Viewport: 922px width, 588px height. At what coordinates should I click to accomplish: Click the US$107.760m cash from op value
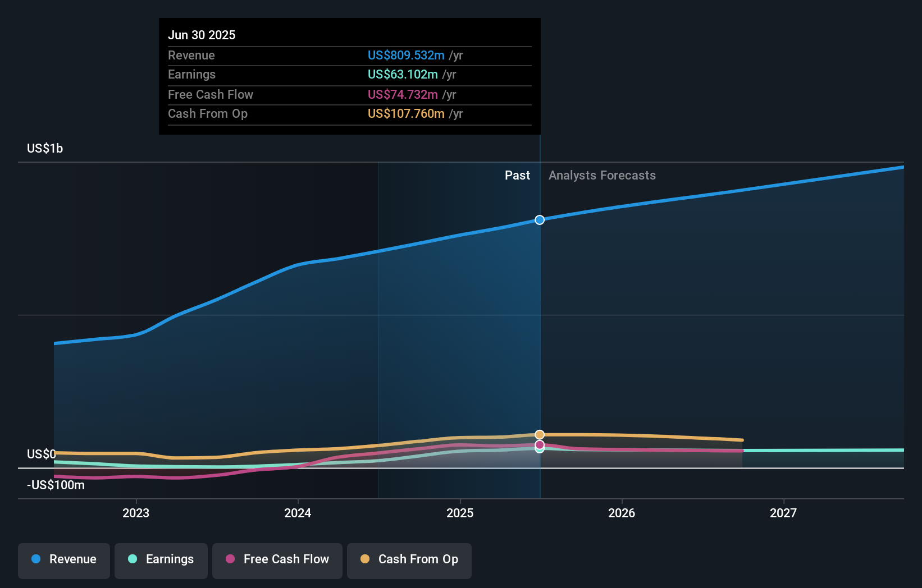pos(406,114)
